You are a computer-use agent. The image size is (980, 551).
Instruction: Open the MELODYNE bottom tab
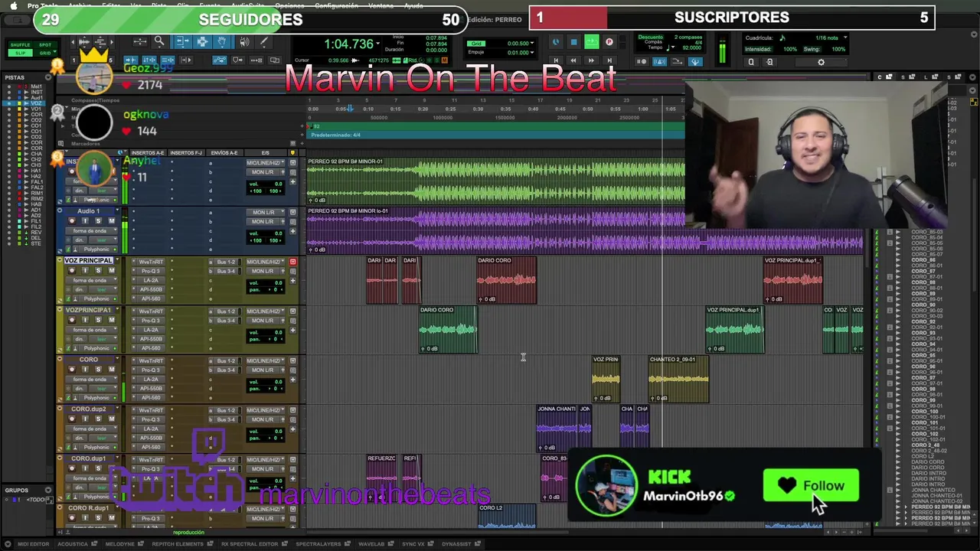coord(119,544)
